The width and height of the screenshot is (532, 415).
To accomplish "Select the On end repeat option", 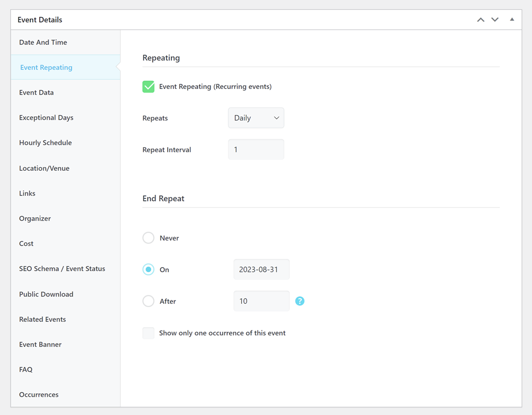I will tap(148, 269).
